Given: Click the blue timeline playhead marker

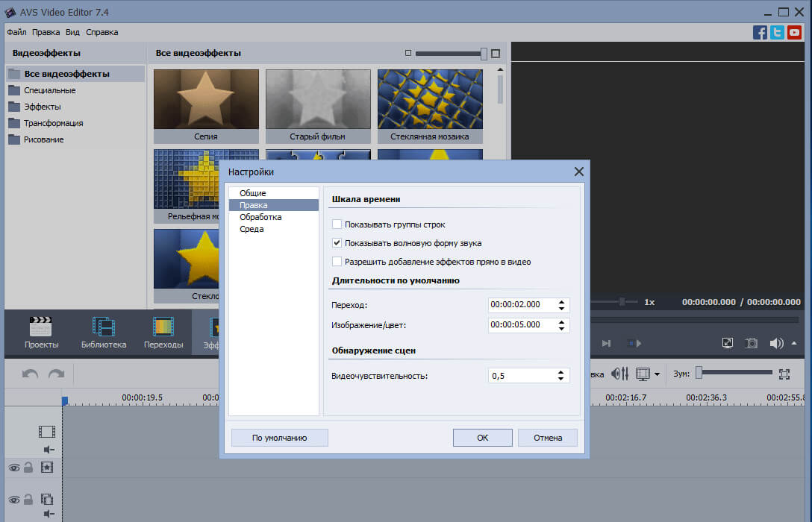Looking at the screenshot, I should click(x=65, y=401).
